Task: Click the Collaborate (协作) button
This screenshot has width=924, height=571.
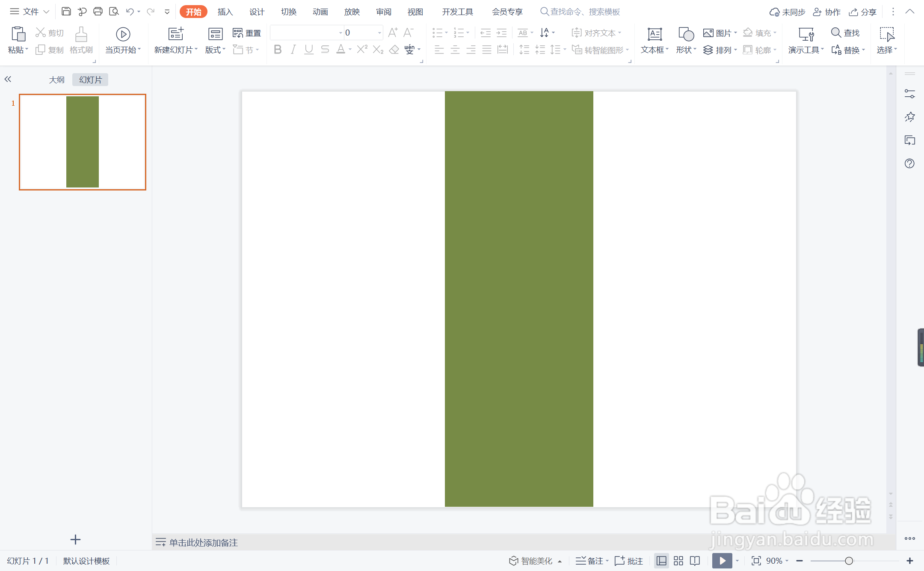Action: pyautogui.click(x=826, y=12)
